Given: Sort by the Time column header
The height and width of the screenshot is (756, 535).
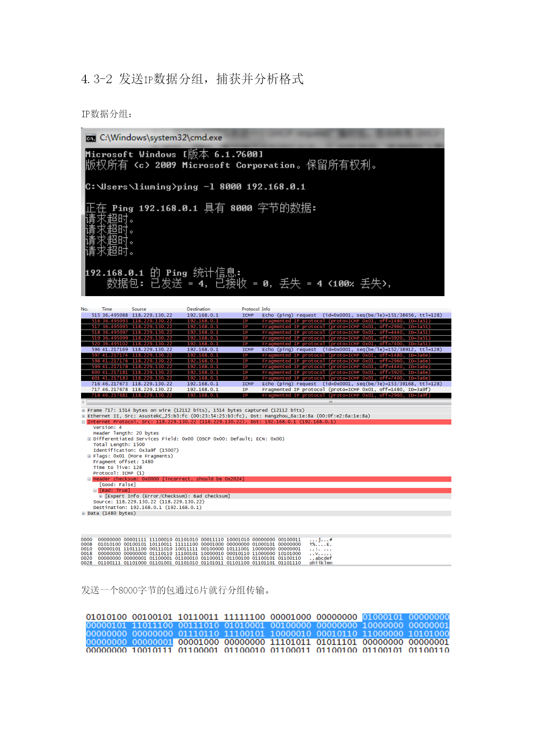Looking at the screenshot, I should (107, 309).
